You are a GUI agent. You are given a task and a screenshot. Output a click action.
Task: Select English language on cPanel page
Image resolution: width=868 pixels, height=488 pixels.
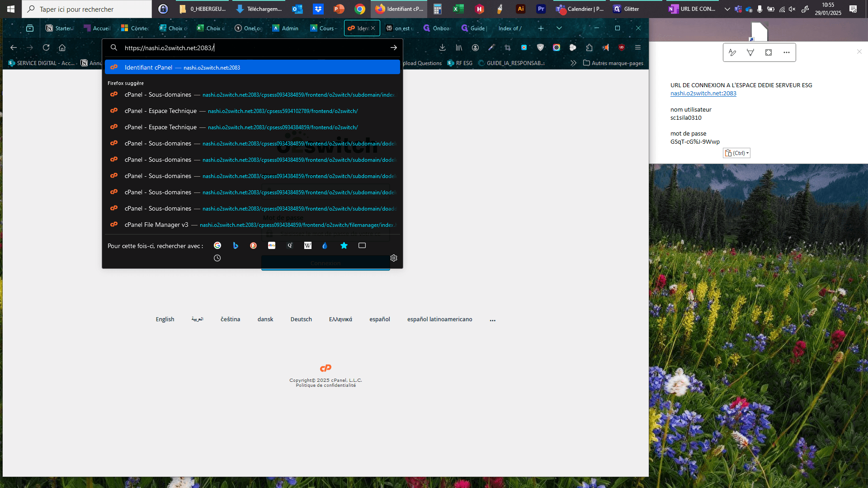(x=165, y=319)
